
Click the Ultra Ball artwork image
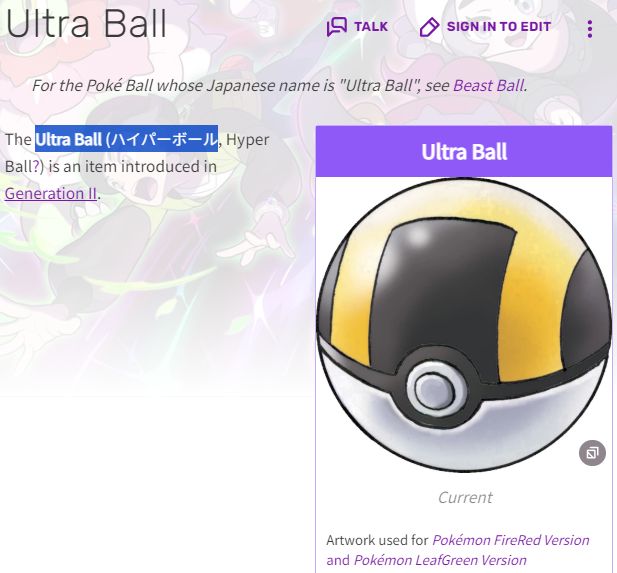pos(464,325)
